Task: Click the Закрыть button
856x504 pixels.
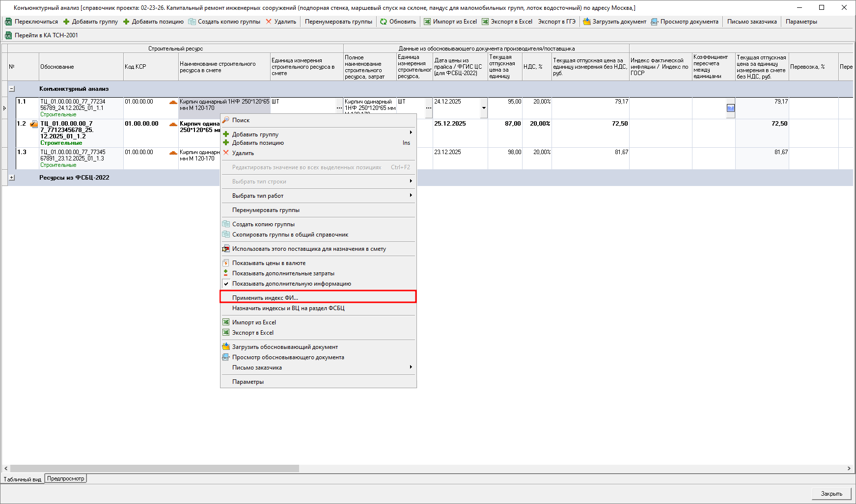Action: click(831, 494)
